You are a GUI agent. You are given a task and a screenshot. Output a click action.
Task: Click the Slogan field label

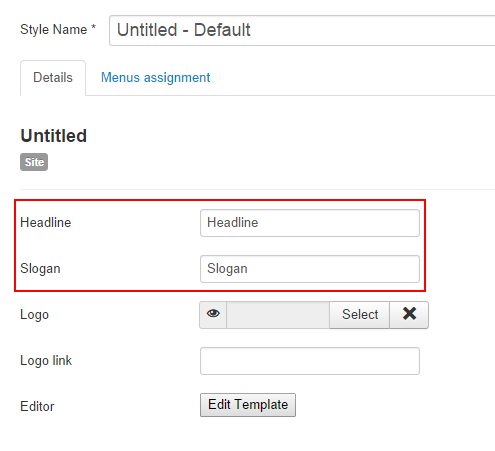pyautogui.click(x=40, y=269)
